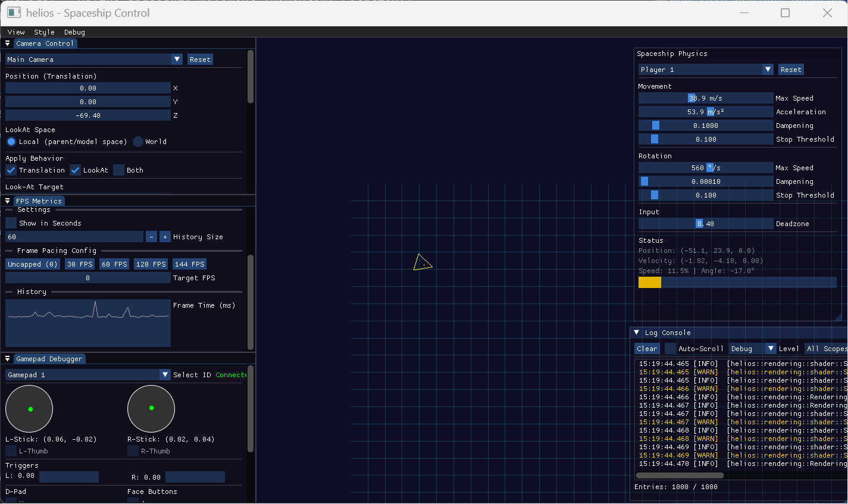
Task: Collapse the FPS Metrics panel arrow
Action: [x=7, y=201]
